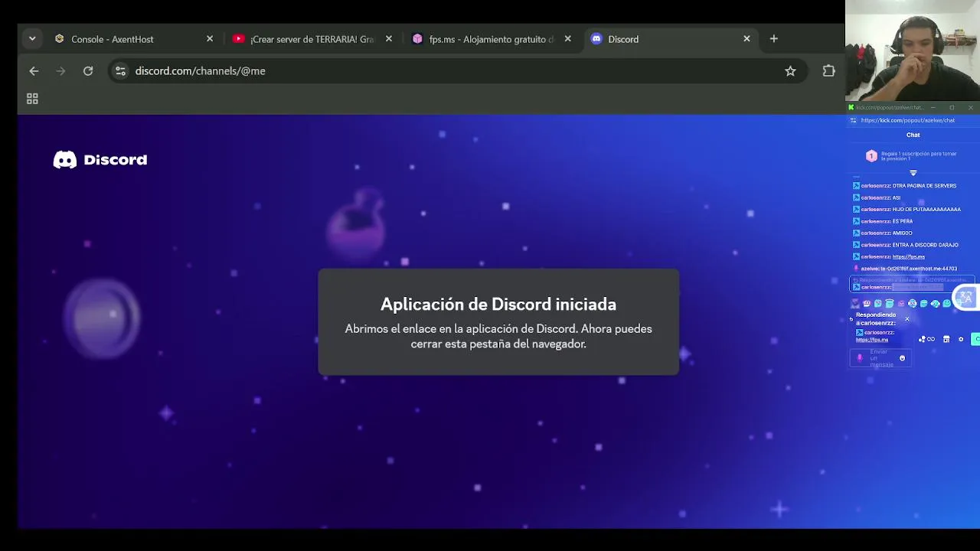This screenshot has width=980, height=551.
Task: Open the Kick chat shop icon
Action: pos(946,339)
